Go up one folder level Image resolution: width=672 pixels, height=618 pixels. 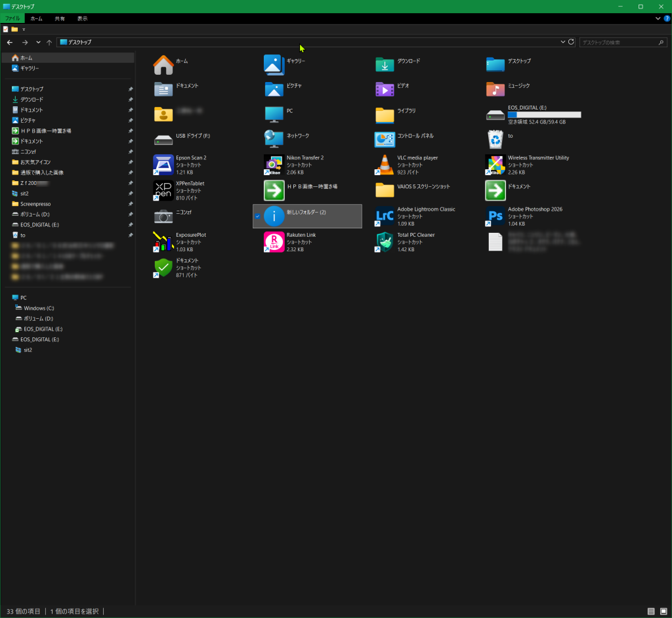click(49, 43)
